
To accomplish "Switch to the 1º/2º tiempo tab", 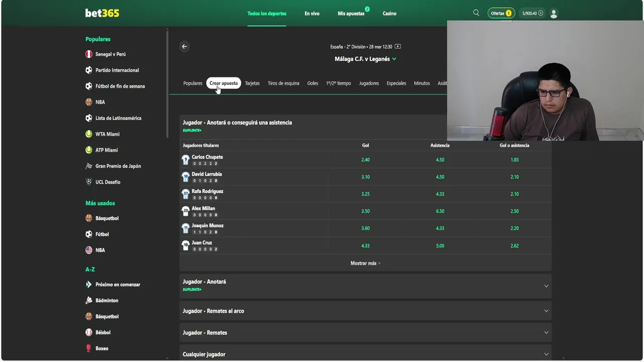I will 339,83.
